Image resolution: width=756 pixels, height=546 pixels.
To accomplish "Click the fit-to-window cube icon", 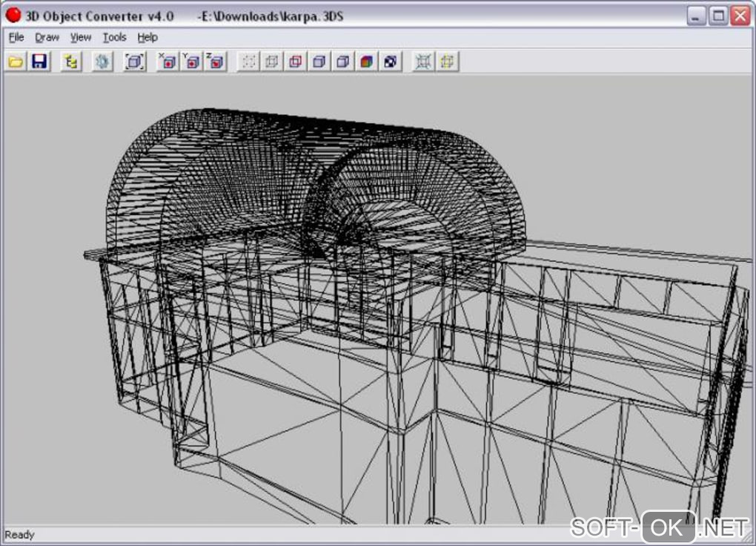I will [x=134, y=62].
